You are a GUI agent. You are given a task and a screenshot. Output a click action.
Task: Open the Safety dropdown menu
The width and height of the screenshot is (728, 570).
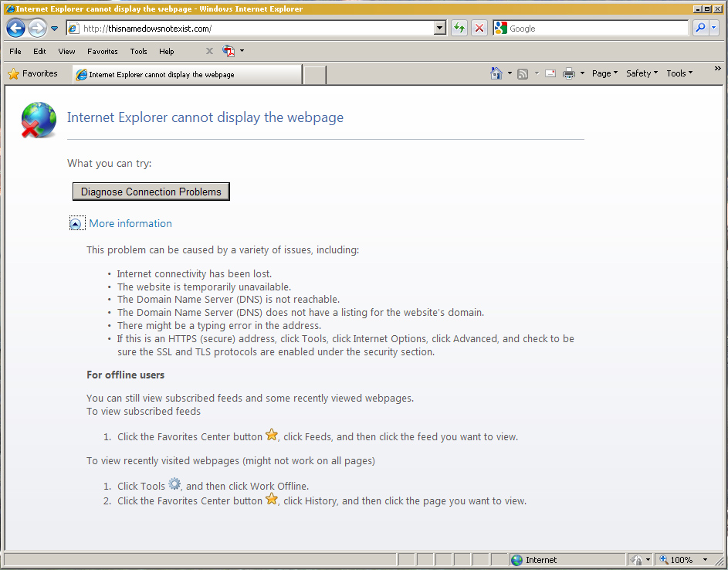[x=642, y=73]
